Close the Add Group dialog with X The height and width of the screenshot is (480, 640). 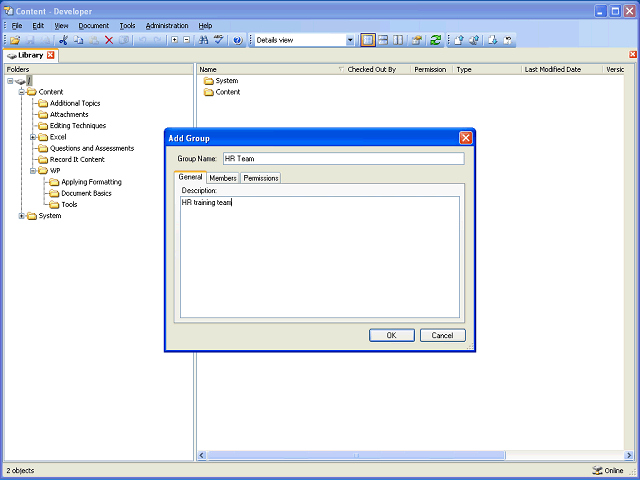(x=466, y=138)
